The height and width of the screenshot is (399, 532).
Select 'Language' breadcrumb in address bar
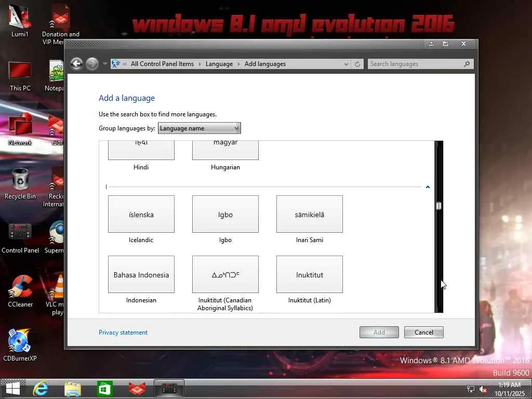coord(219,64)
